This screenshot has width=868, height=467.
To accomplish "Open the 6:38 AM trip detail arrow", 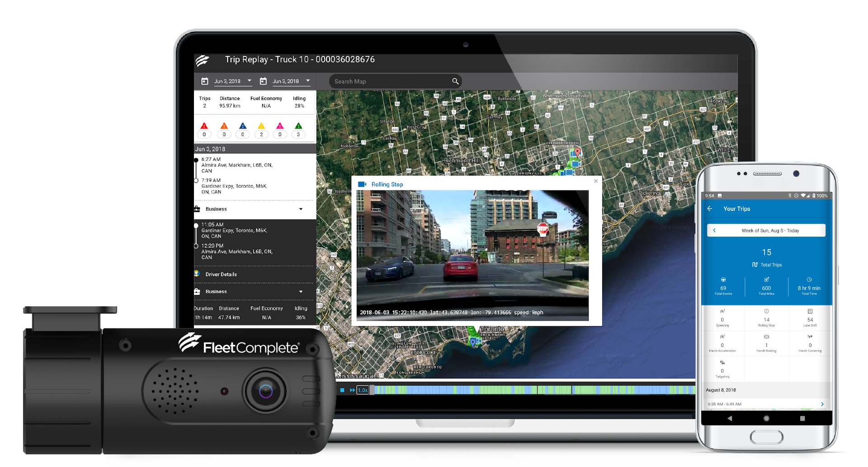I will point(822,404).
